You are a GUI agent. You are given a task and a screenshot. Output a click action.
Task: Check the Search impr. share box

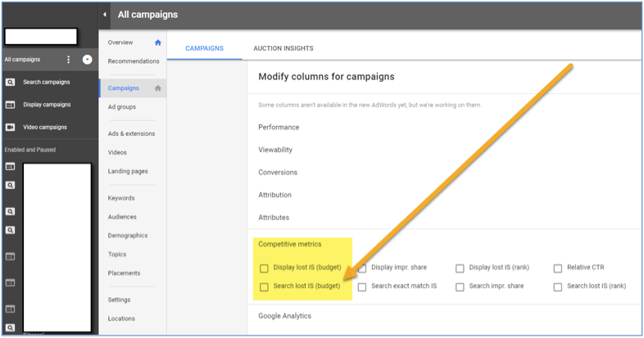(460, 287)
